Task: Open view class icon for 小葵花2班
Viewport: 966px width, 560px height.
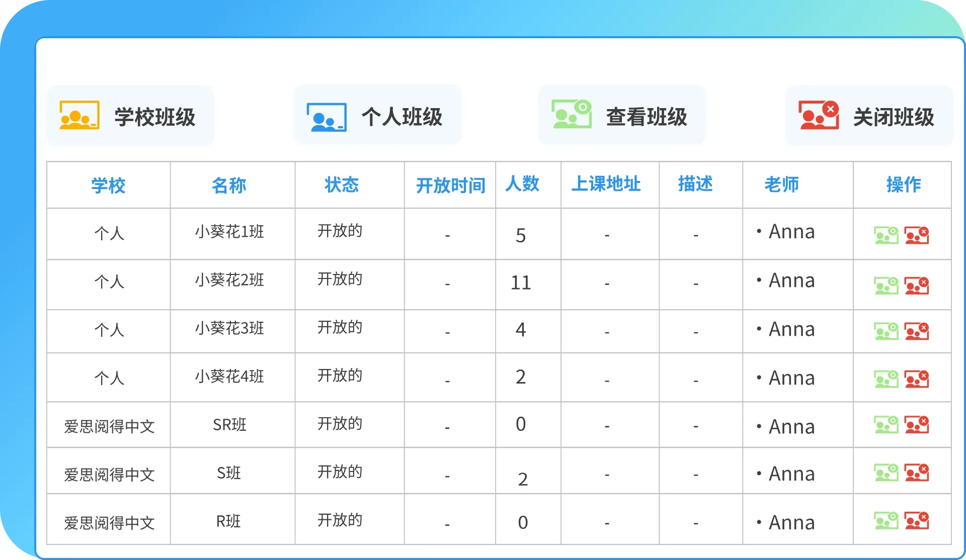Action: point(886,286)
